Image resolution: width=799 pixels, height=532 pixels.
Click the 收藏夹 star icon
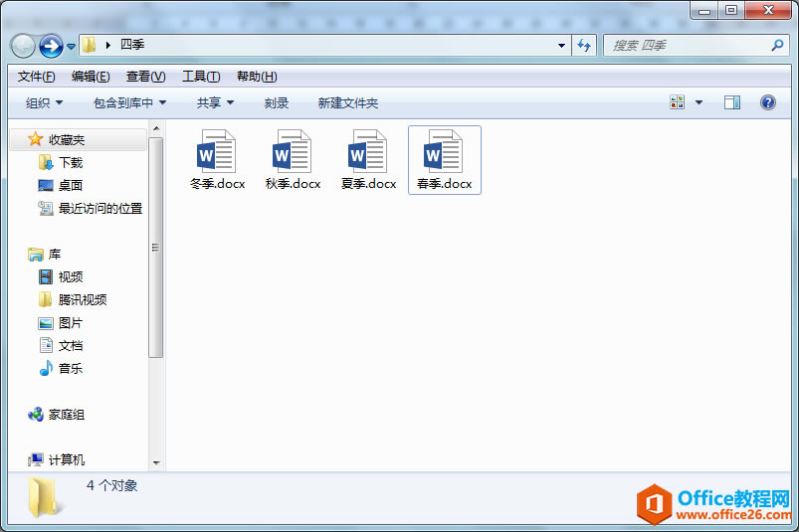tap(35, 139)
